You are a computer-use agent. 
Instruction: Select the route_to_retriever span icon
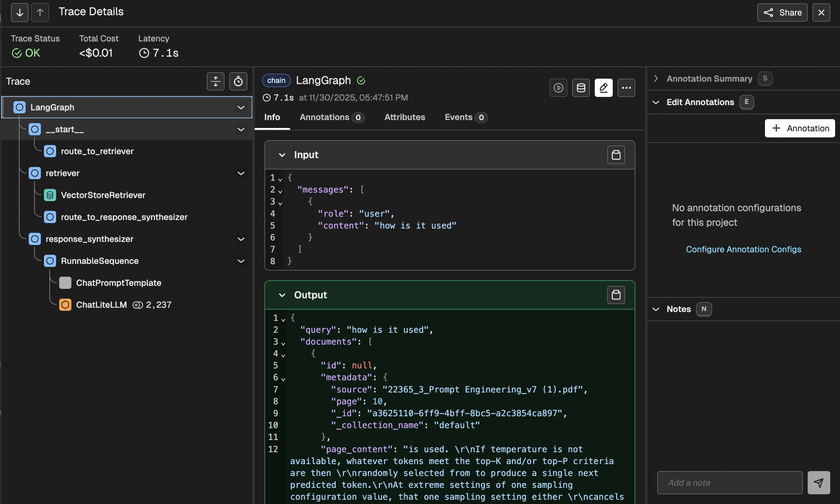(x=50, y=151)
